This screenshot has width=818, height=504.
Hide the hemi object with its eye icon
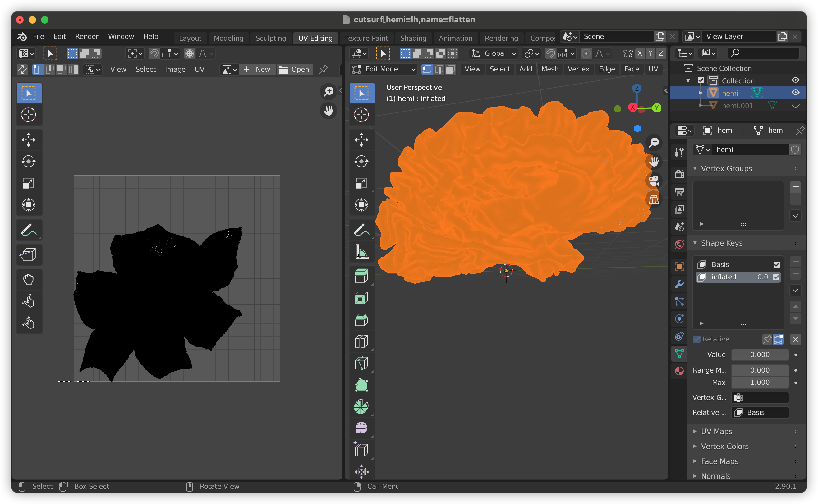point(796,93)
